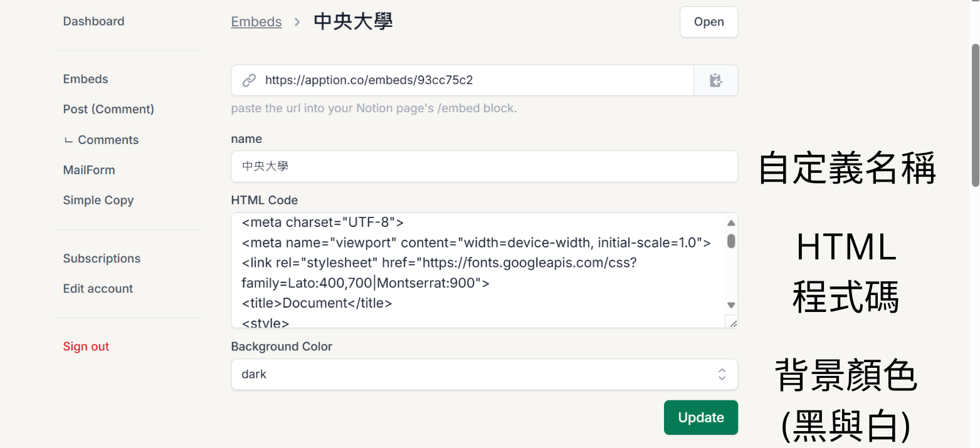Click the link chain icon beside URL

pos(249,80)
